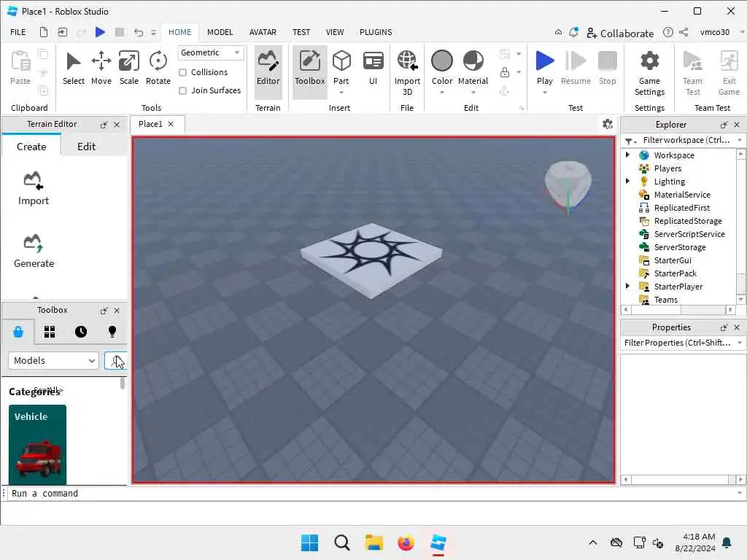Screen dimensions: 747x560
Task: Open Firefox from taskbar
Action: pos(406,542)
